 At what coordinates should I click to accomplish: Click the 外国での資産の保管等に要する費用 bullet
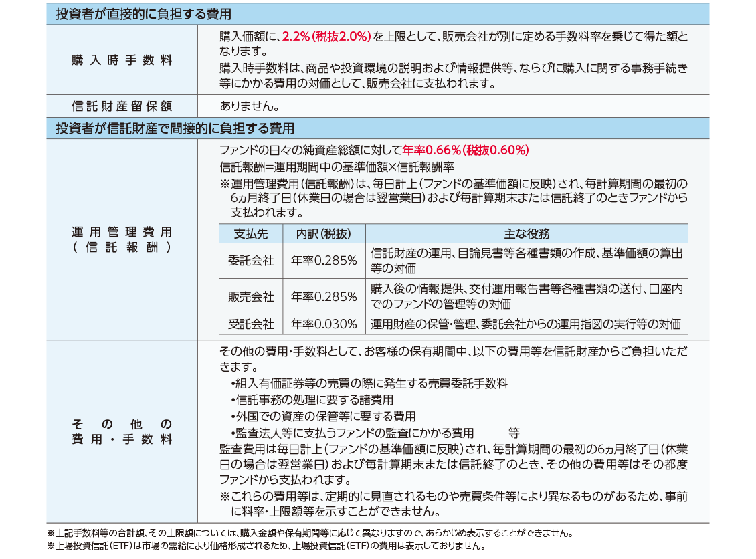[322, 416]
